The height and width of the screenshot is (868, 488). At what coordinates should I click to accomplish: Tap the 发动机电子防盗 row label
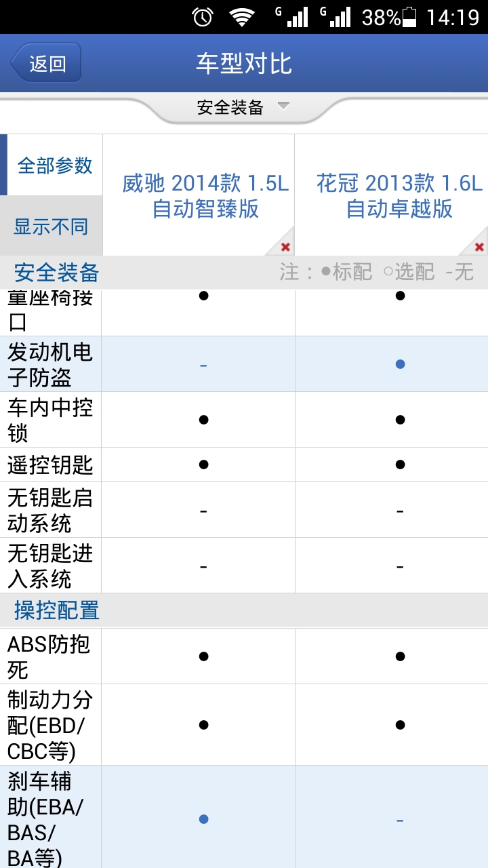click(50, 364)
